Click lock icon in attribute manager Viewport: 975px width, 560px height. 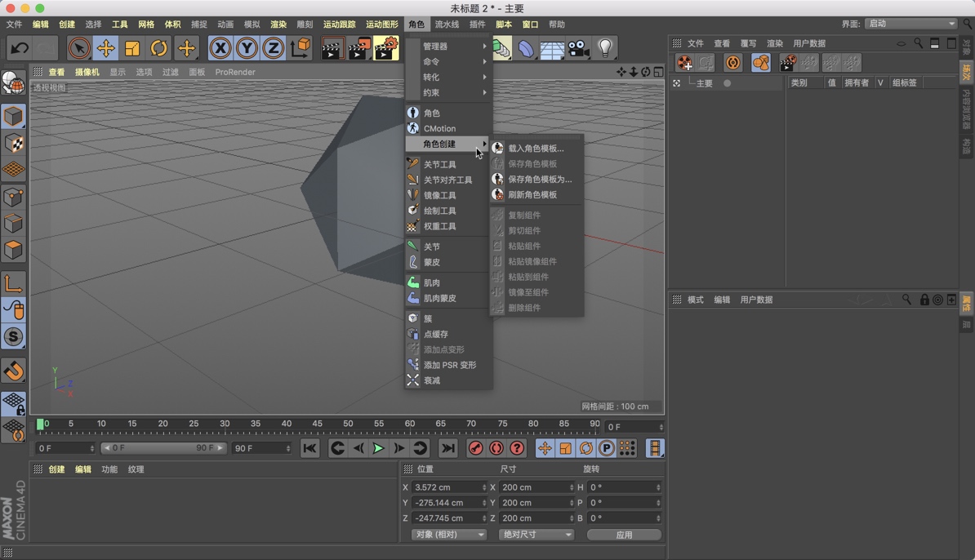pyautogui.click(x=924, y=300)
